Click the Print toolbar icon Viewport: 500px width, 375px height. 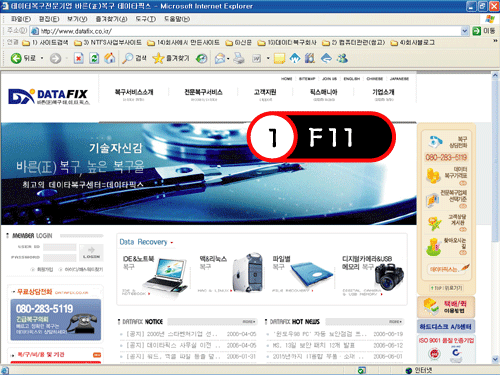(x=239, y=58)
